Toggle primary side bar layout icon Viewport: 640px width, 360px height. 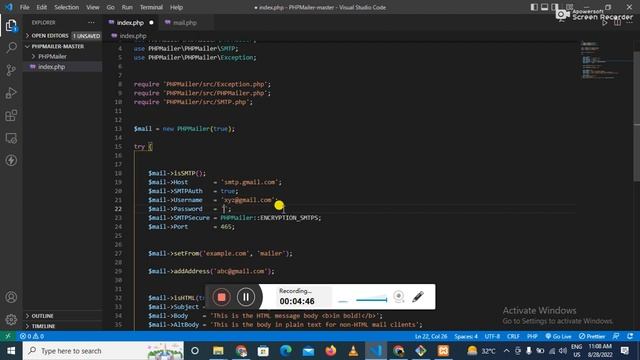(x=534, y=7)
